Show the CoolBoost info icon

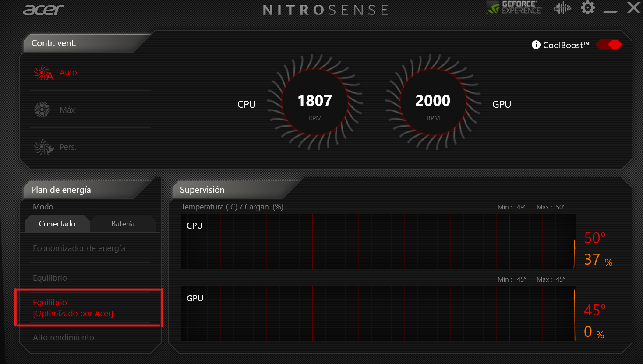click(536, 45)
